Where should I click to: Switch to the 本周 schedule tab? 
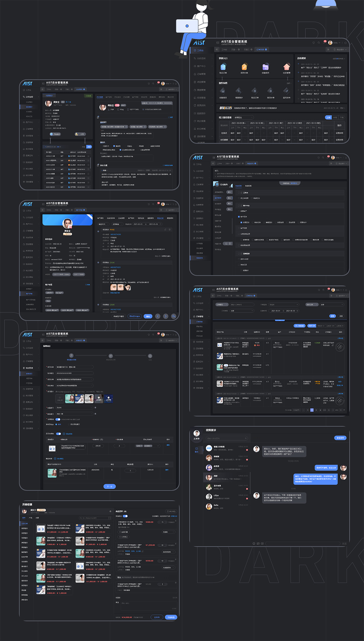[x=335, y=118]
